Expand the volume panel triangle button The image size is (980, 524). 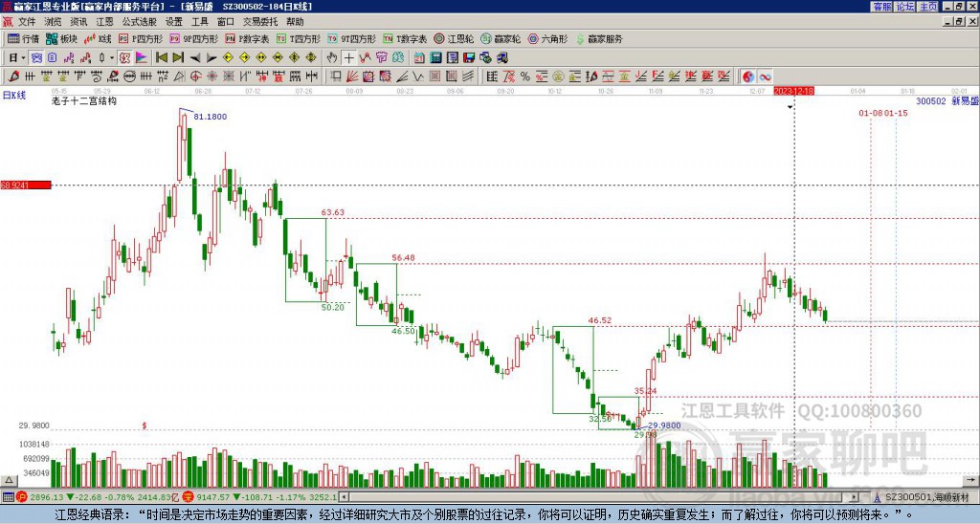click(9, 481)
